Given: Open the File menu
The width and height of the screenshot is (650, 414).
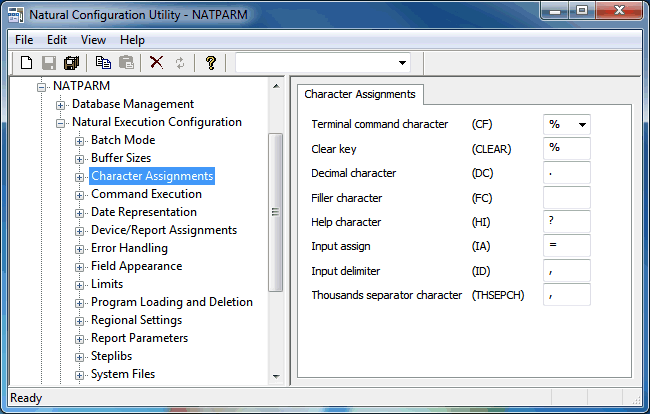Looking at the screenshot, I should pyautogui.click(x=24, y=40).
